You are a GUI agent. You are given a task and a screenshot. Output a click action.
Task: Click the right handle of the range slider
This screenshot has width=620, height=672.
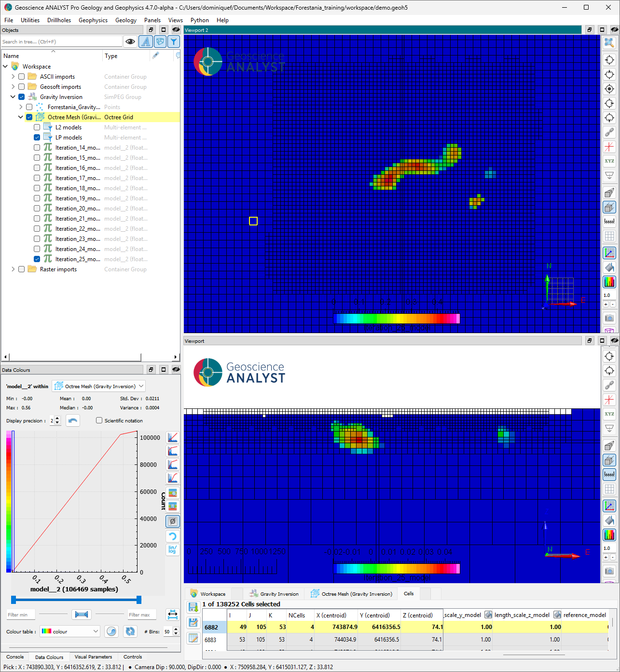pos(139,600)
